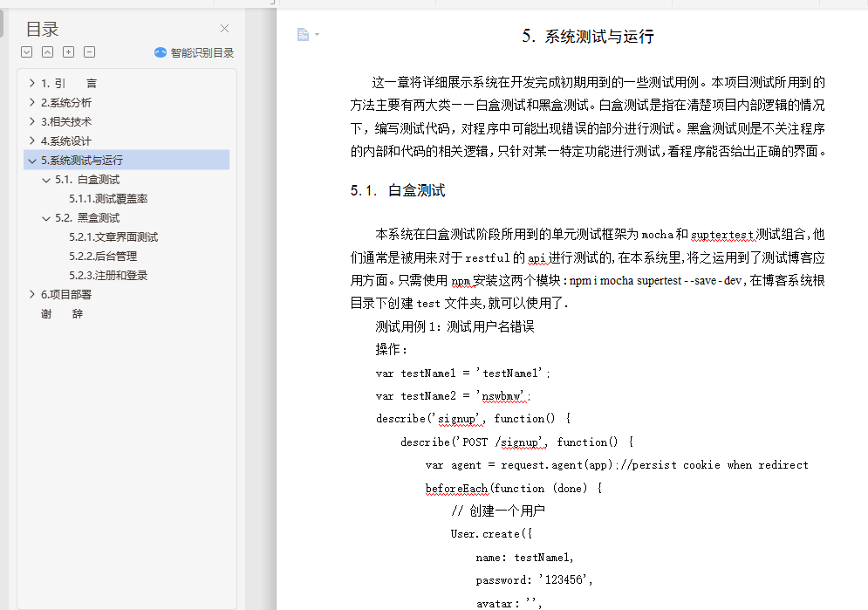Go to 5.2. 黑盒测试 outline entry
868x610 pixels.
[87, 217]
